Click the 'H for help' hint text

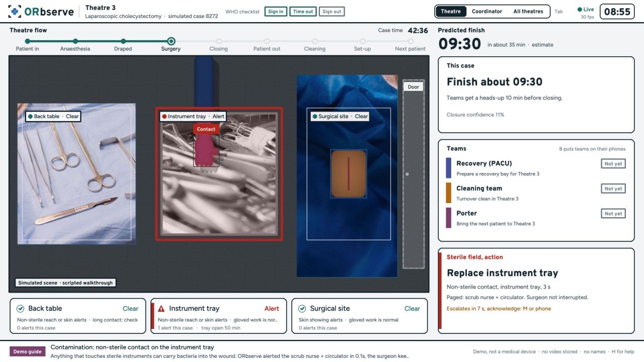point(622,351)
